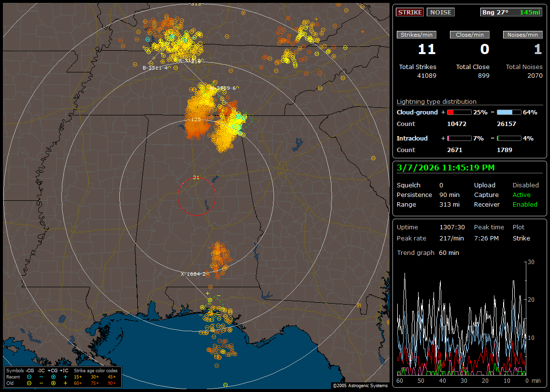
Task: Click the recent positive IC cyan plus
Action: click(65, 377)
